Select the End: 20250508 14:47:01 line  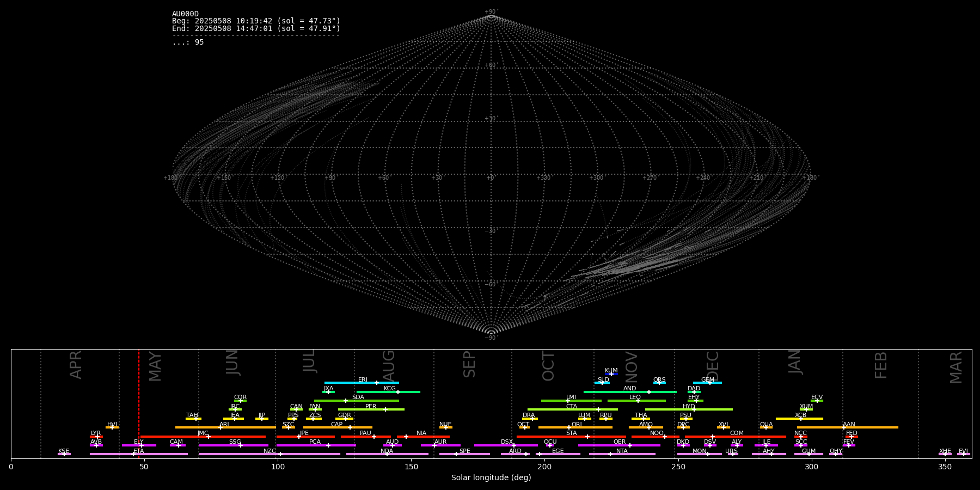point(256,29)
